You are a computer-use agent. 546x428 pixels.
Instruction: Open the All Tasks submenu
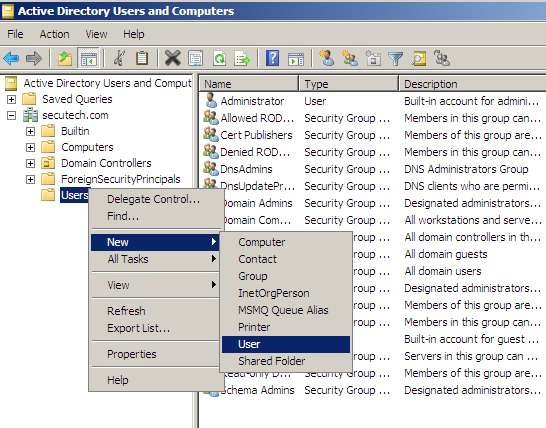click(x=155, y=259)
